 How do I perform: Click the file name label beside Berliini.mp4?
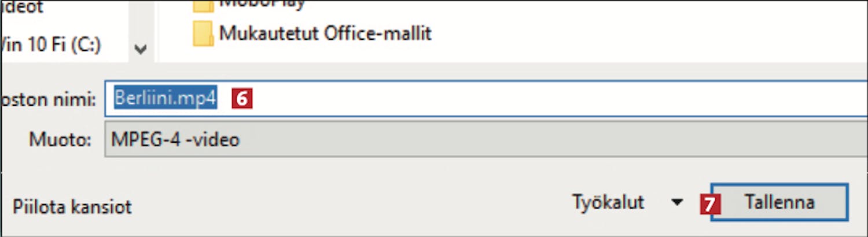tap(47, 99)
